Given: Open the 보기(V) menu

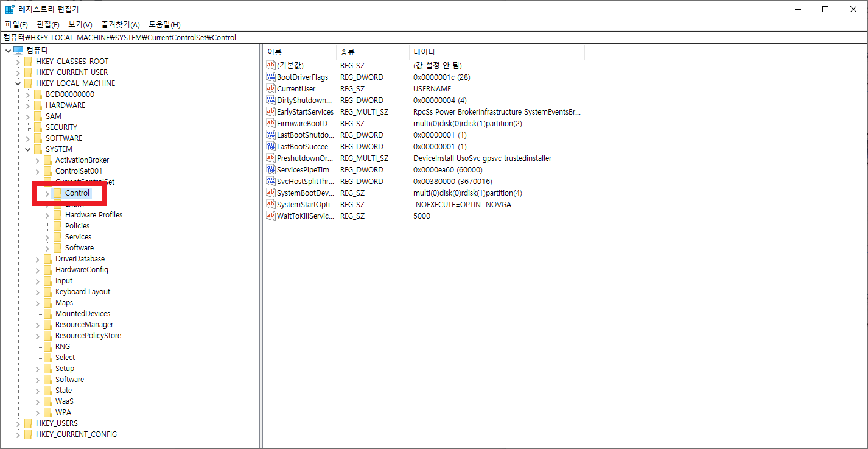Looking at the screenshot, I should (80, 25).
